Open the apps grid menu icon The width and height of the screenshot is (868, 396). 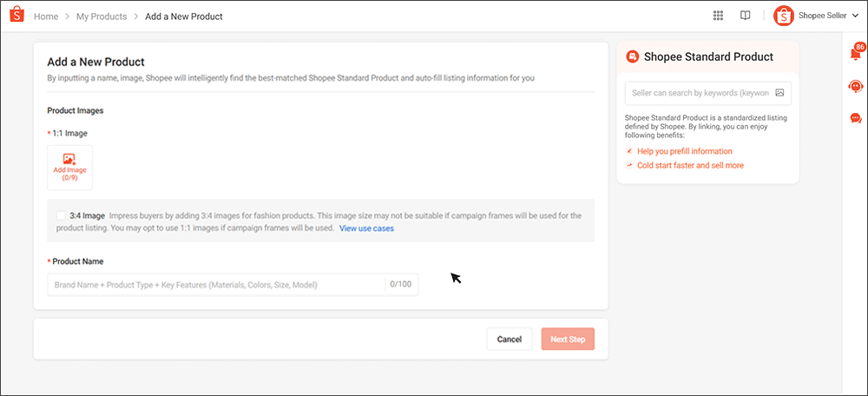click(x=718, y=16)
